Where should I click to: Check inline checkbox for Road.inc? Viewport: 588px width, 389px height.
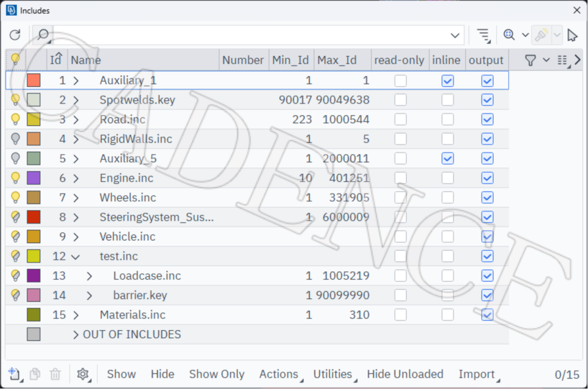click(448, 119)
